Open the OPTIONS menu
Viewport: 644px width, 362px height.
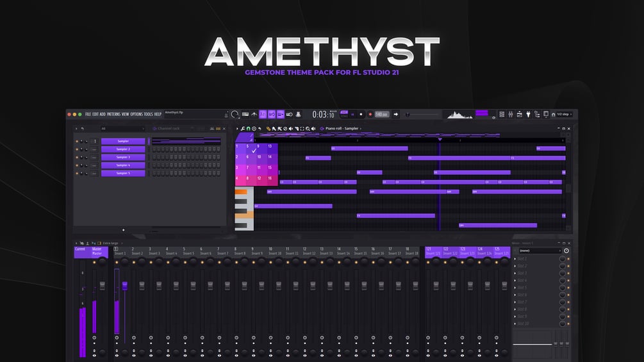pyautogui.click(x=136, y=115)
